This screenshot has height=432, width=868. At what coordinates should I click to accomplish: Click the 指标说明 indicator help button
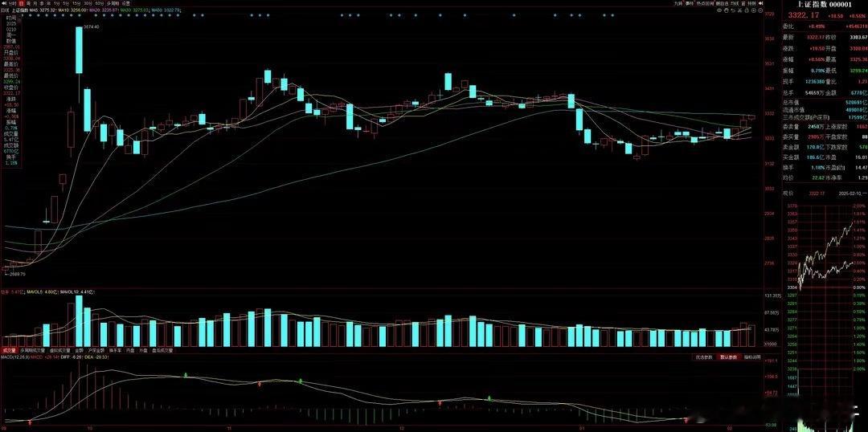[752, 357]
